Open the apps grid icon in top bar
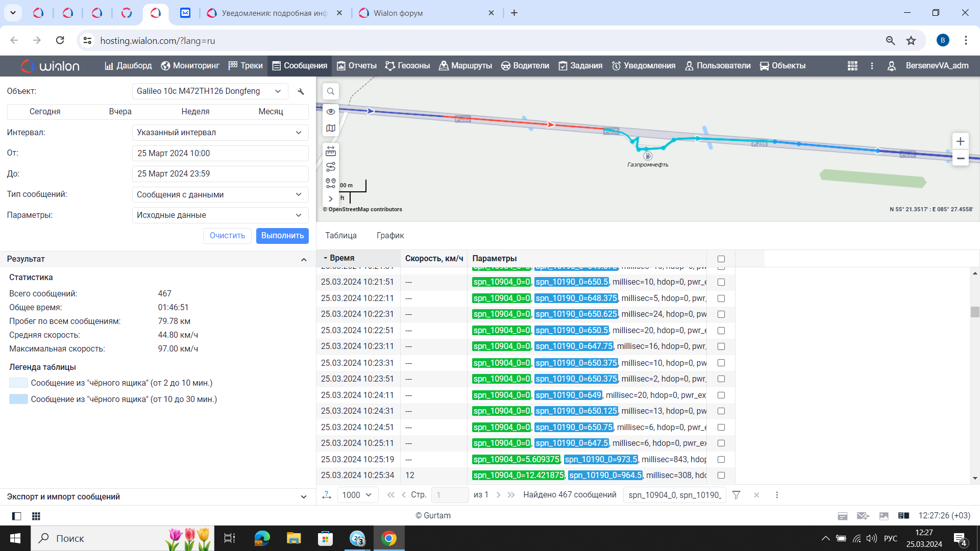Screen dimensions: 980x551 [852, 66]
